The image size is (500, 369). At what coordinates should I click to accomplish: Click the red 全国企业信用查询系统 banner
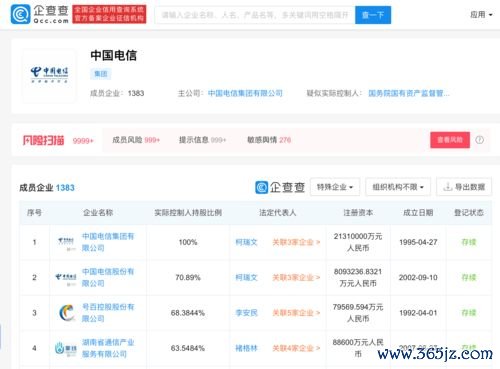(x=109, y=14)
